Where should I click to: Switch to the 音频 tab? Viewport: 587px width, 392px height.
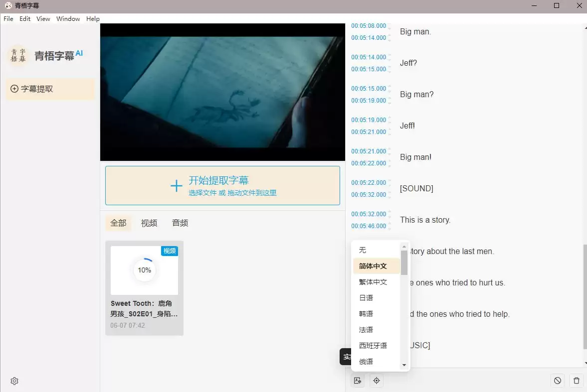coord(180,223)
